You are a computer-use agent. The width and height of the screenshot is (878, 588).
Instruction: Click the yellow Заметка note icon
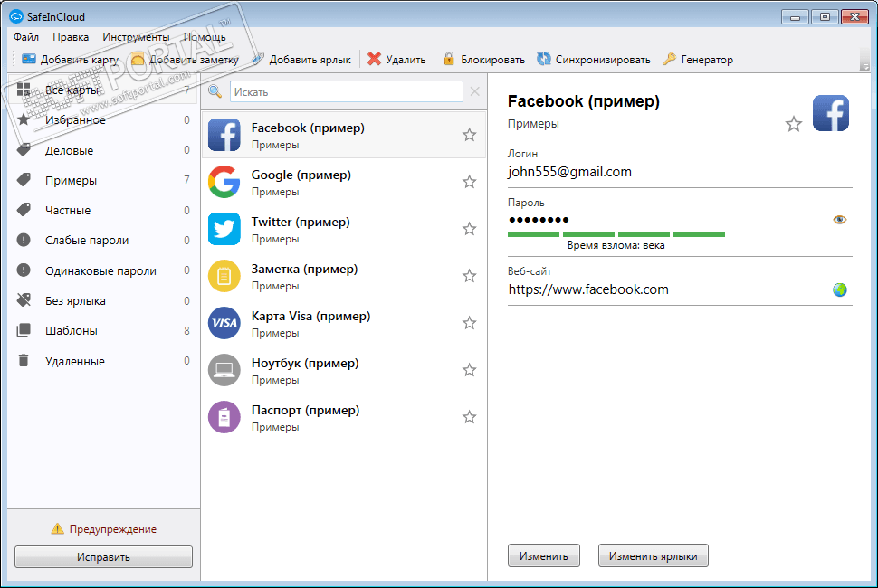tap(224, 276)
